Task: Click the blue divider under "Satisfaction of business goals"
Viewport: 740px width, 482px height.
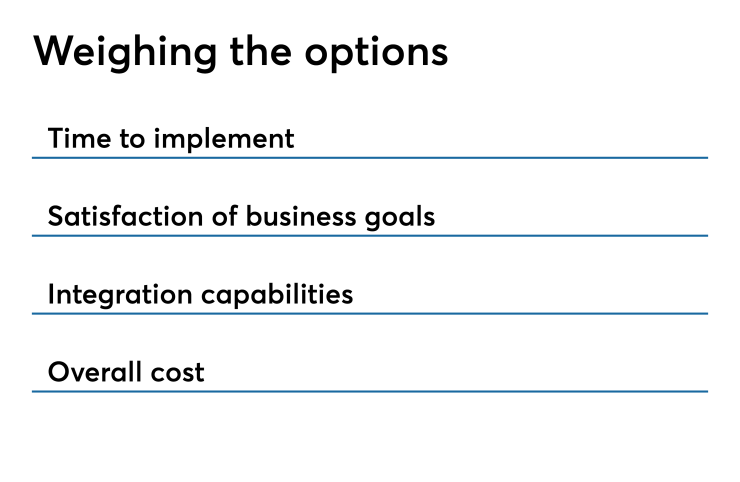Action: coord(370,236)
